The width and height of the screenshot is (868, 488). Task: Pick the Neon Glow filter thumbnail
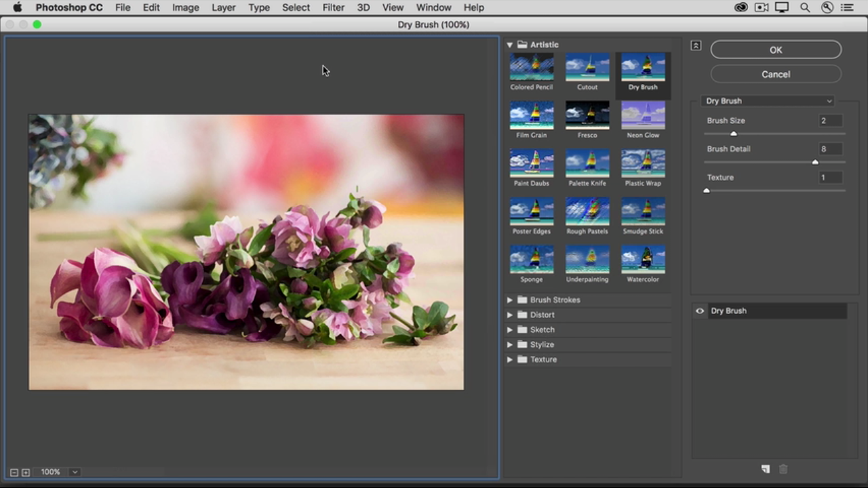tap(643, 116)
